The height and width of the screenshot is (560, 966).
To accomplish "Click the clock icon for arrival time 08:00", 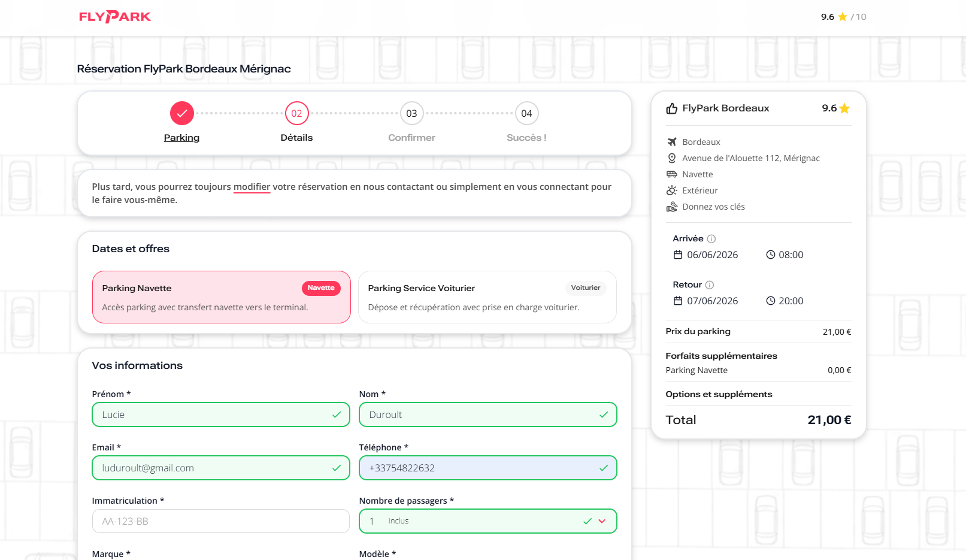I will pyautogui.click(x=771, y=255).
